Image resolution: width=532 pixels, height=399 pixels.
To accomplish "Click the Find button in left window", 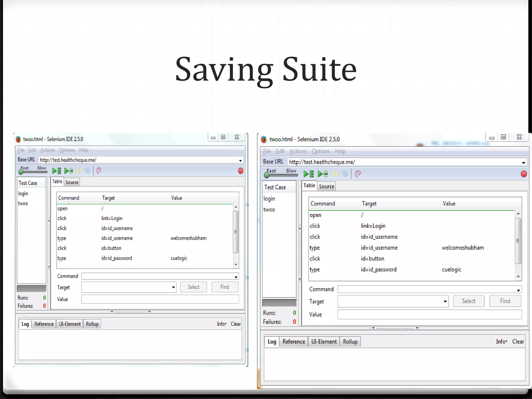I will pyautogui.click(x=225, y=287).
